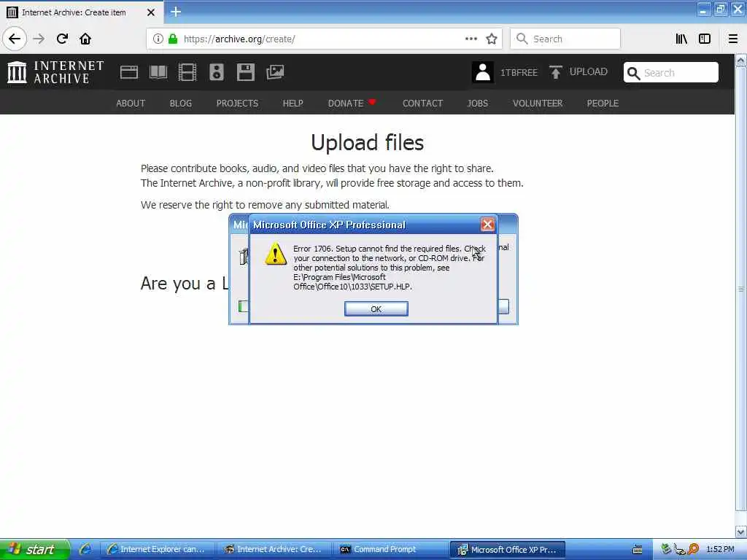Screen dimensions: 747x560
Task: Click the upload arrow icon
Action: pyautogui.click(x=555, y=72)
